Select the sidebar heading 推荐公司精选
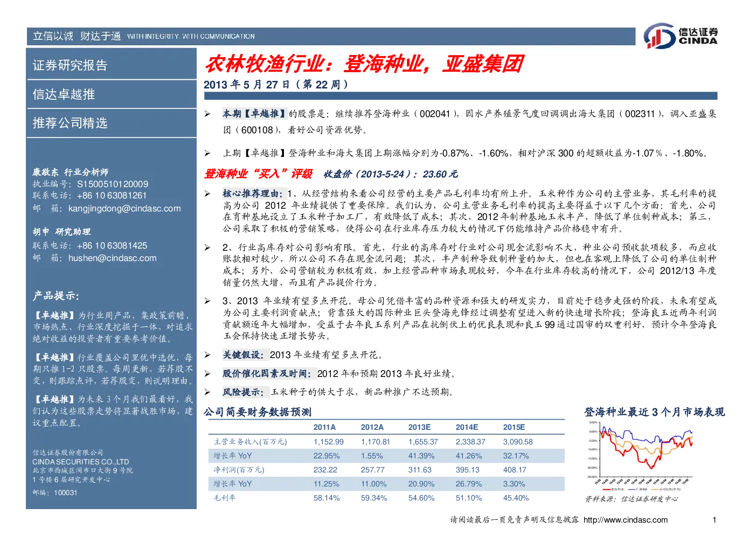 [70, 123]
